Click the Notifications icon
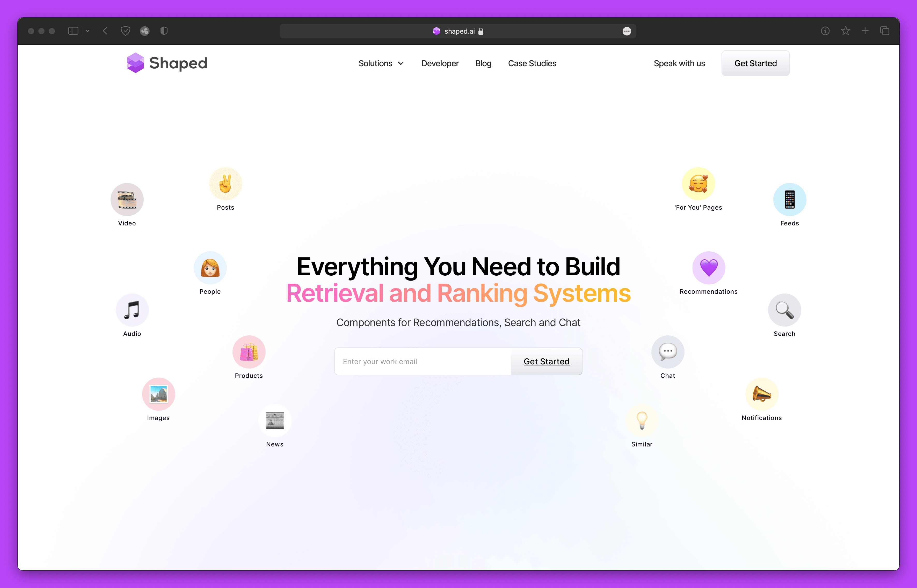 (x=761, y=394)
